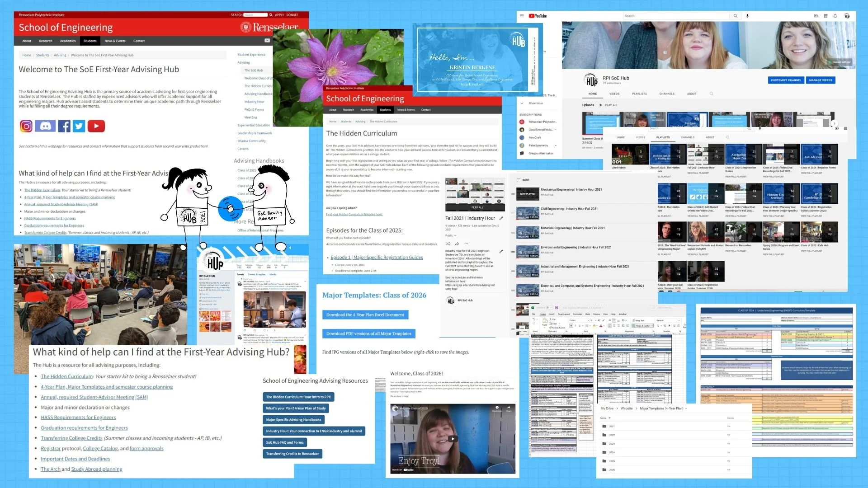Click the Excel Paste icon
Image resolution: width=868 pixels, height=488 pixels.
545,321
